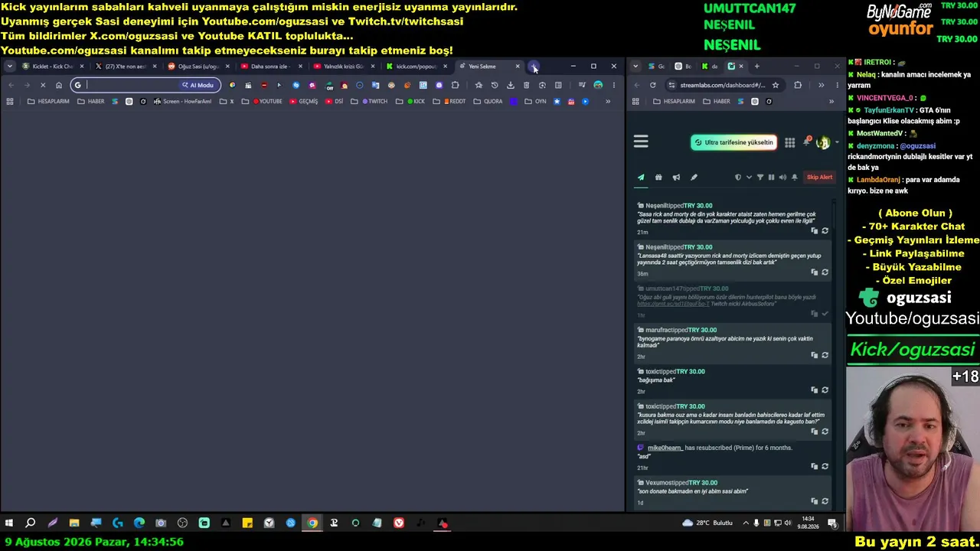Replay the Vexumos tip alert
The height and width of the screenshot is (551, 980).
point(825,502)
